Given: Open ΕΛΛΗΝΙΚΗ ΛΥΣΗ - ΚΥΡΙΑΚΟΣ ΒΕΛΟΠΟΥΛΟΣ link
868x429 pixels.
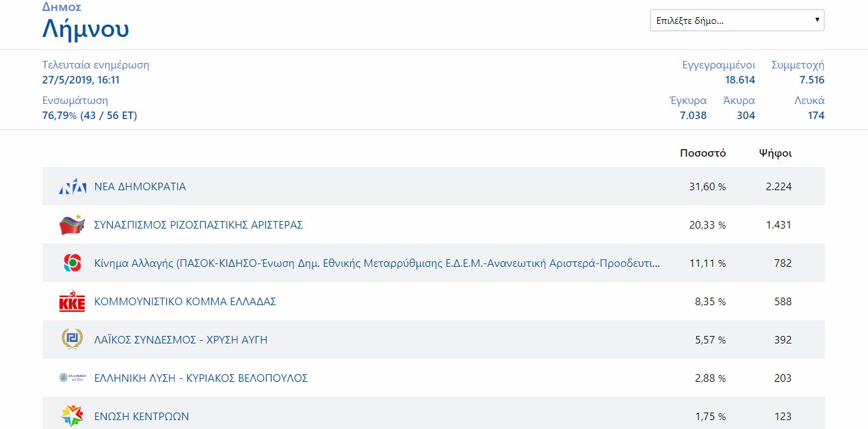Looking at the screenshot, I should (200, 378).
